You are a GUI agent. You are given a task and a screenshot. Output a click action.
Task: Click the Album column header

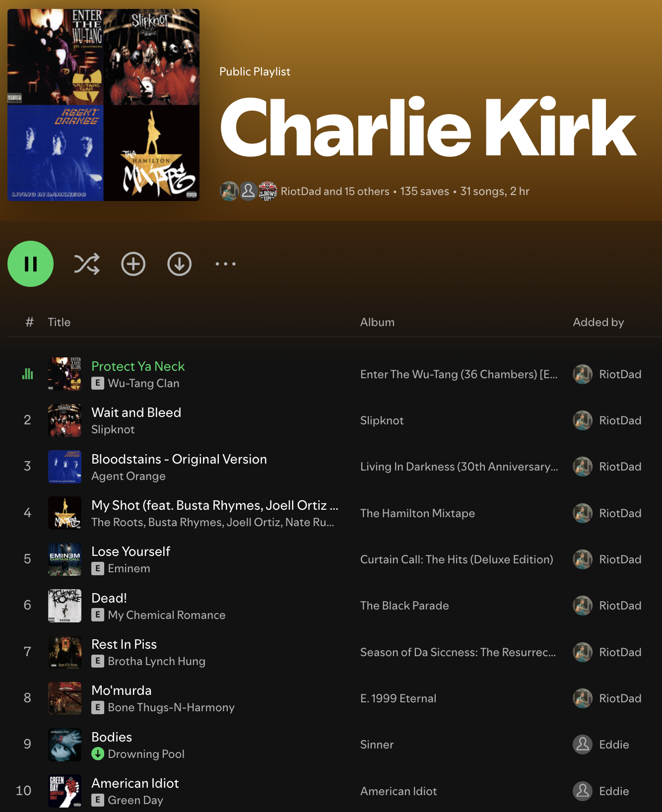click(377, 322)
